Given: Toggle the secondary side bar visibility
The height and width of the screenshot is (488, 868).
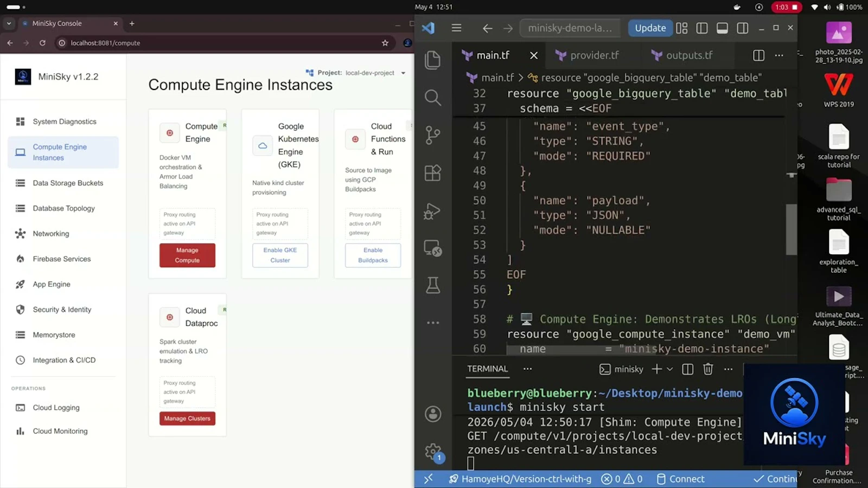Looking at the screenshot, I should (743, 28).
